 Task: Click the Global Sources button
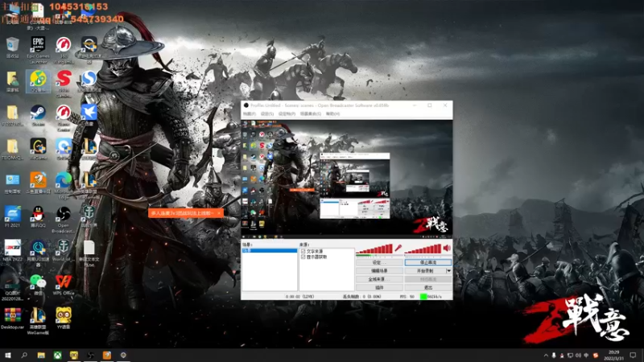point(379,279)
